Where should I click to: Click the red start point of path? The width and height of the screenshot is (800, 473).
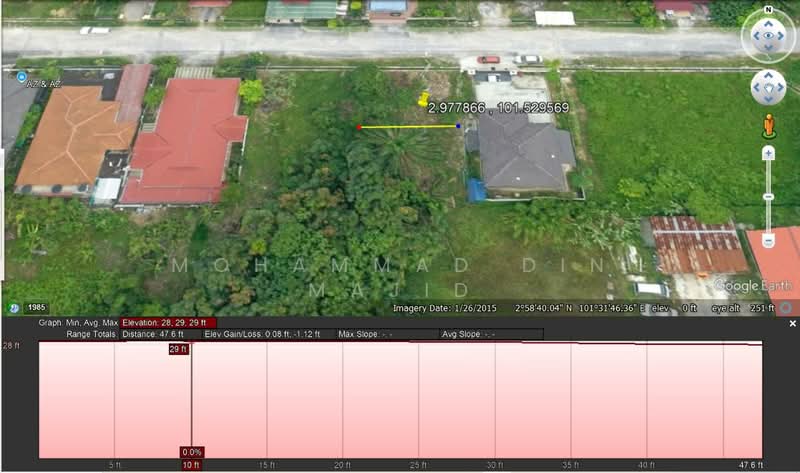point(360,127)
